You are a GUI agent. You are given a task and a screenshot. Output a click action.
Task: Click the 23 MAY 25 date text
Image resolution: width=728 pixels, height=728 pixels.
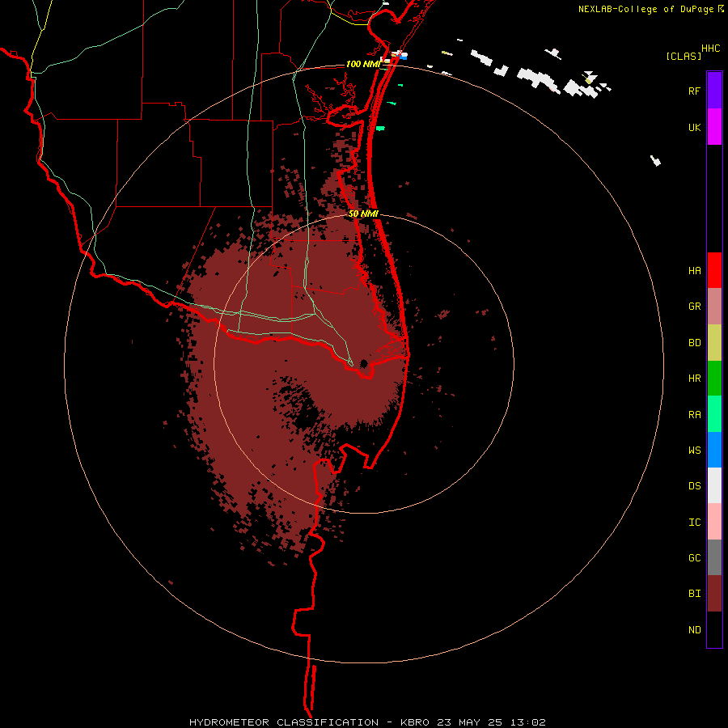click(472, 722)
